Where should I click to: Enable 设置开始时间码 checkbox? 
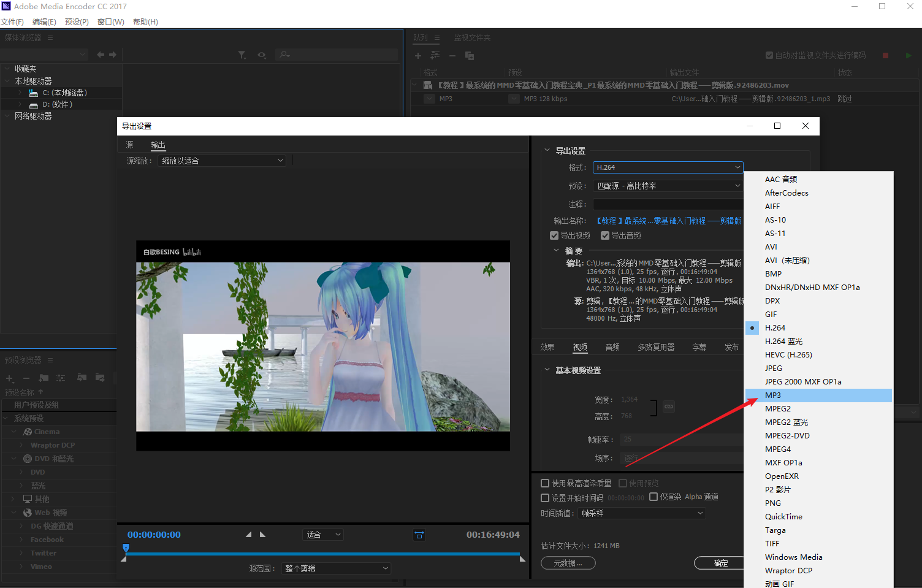pyautogui.click(x=545, y=498)
